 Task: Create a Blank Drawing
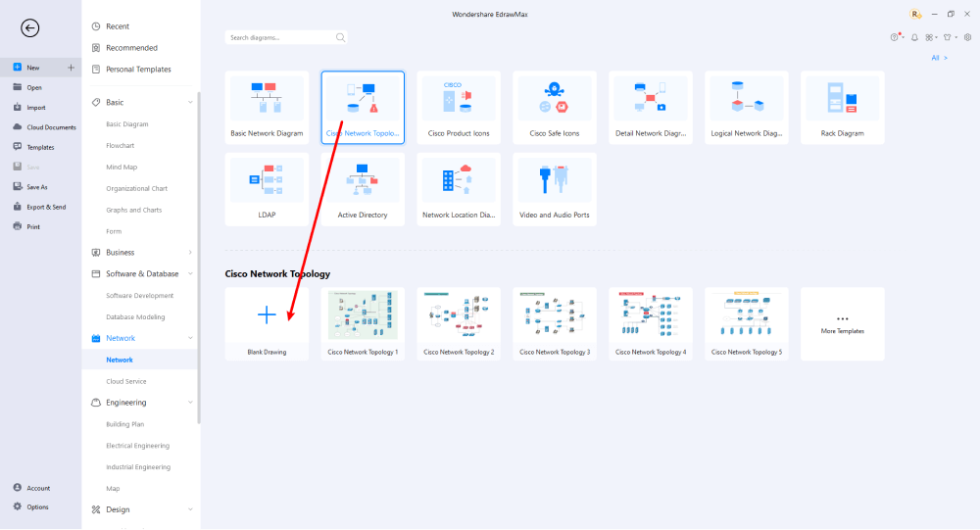tap(267, 323)
